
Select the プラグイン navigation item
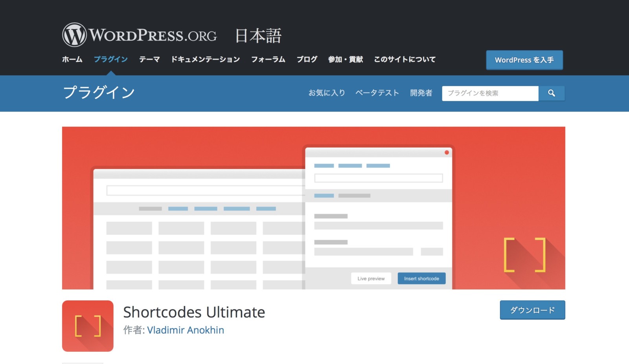(x=111, y=59)
